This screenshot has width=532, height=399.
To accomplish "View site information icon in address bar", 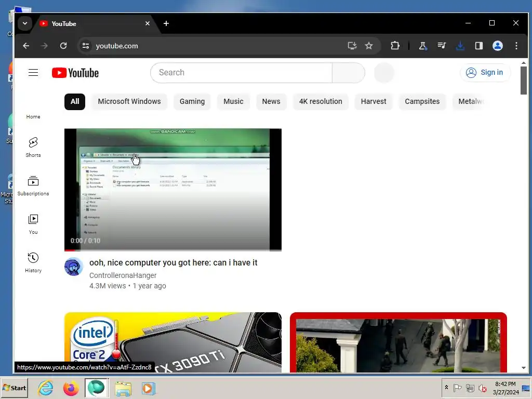I will [86, 46].
